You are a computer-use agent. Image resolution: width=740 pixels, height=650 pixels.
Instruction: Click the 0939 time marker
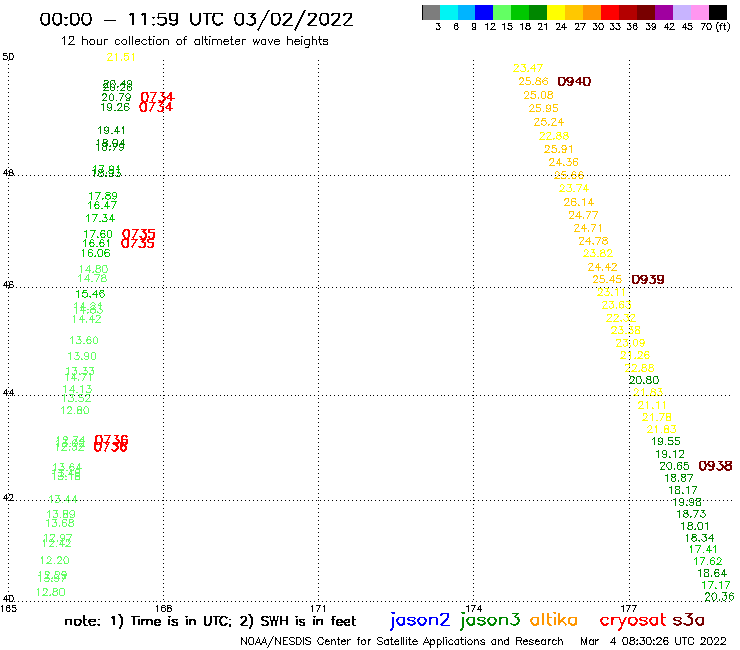coord(648,279)
